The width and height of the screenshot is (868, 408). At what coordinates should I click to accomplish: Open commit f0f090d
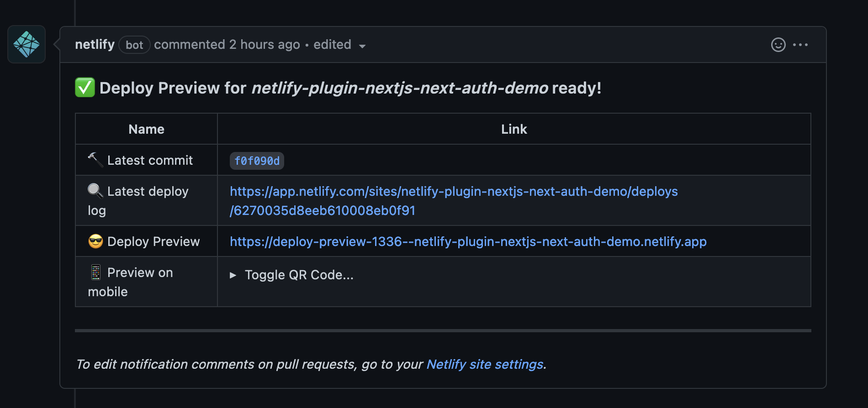coord(257,161)
